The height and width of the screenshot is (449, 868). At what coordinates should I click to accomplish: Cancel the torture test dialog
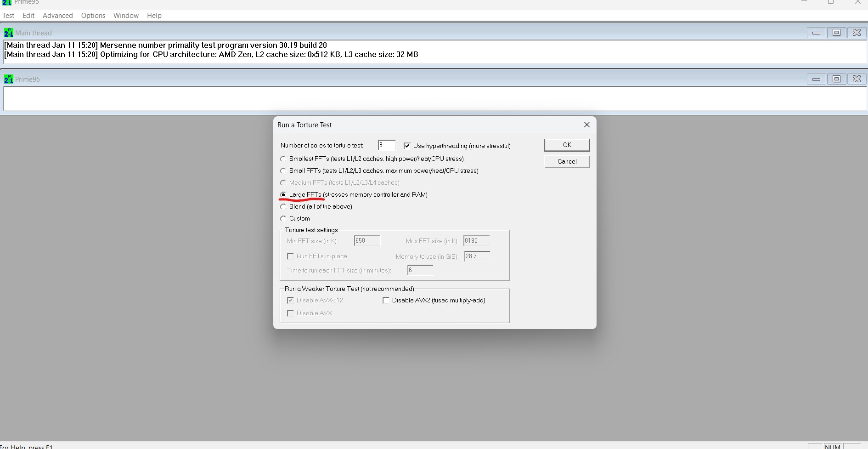[567, 161]
